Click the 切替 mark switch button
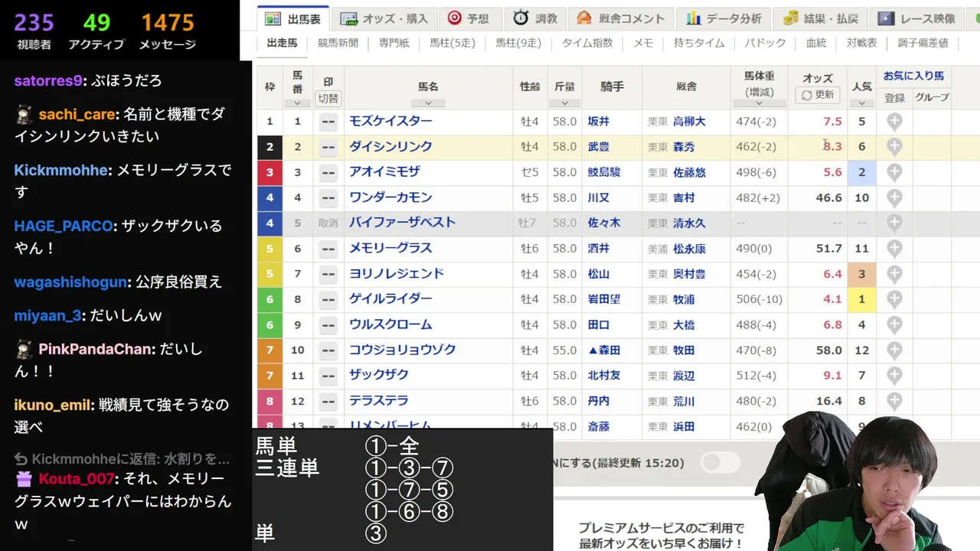The height and width of the screenshot is (551, 980). 328,99
